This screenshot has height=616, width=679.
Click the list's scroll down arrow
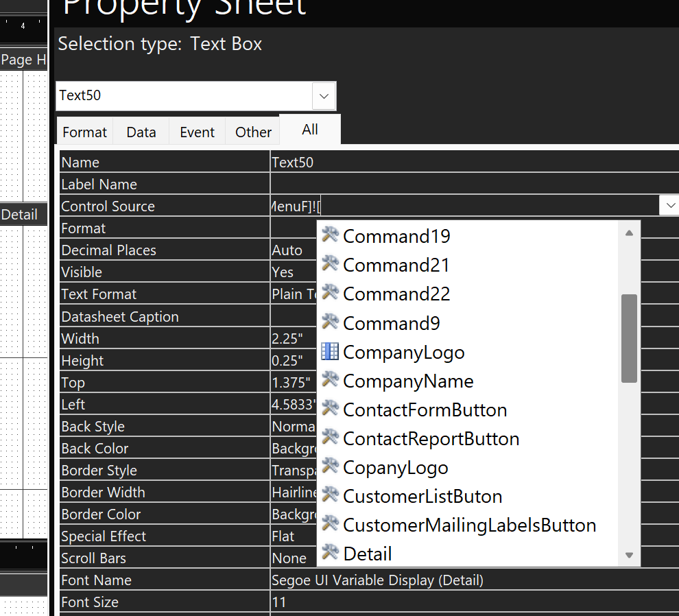click(629, 556)
